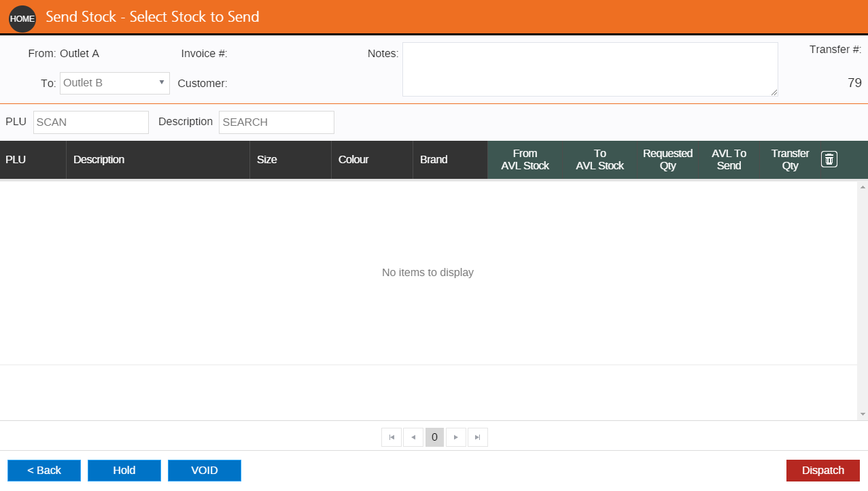Sort by Colour column header

click(x=372, y=160)
